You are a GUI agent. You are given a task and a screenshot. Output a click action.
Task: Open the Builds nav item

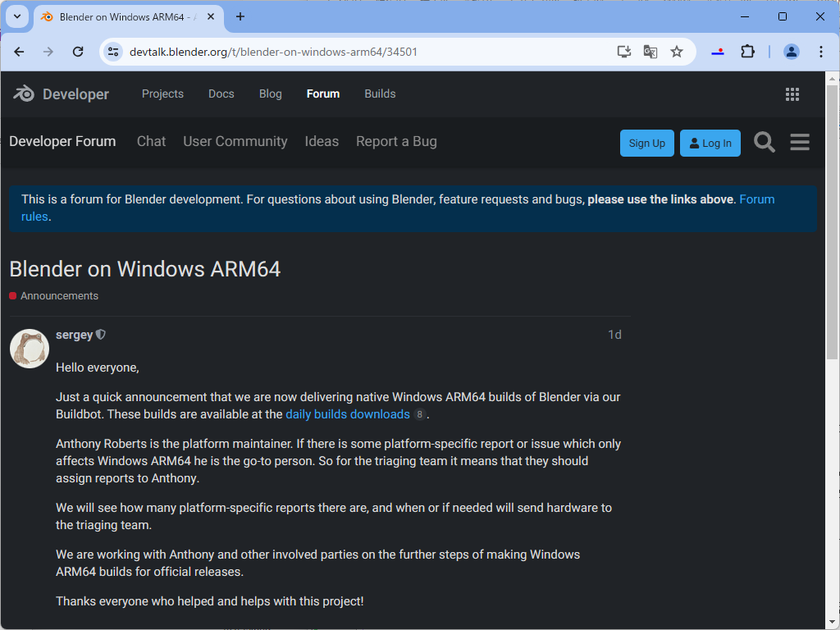[380, 94]
